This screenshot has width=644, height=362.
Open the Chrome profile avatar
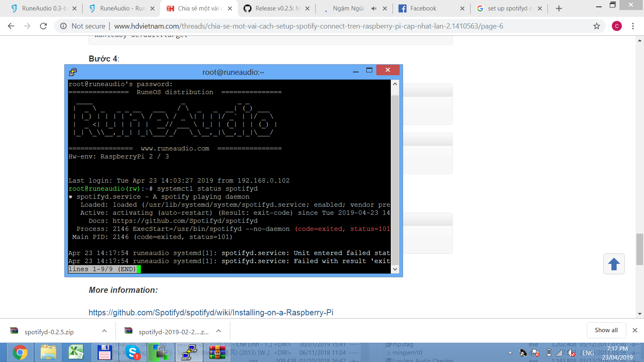point(617,26)
